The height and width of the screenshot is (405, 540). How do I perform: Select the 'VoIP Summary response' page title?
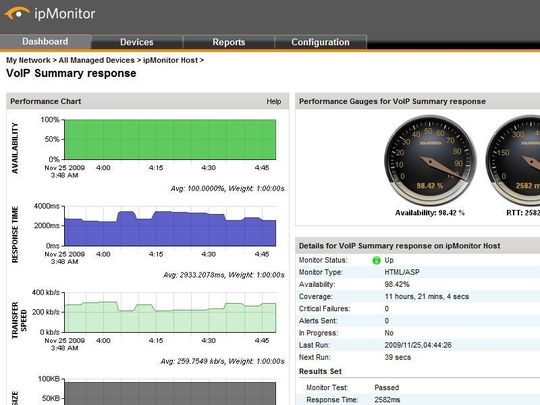coord(71,73)
